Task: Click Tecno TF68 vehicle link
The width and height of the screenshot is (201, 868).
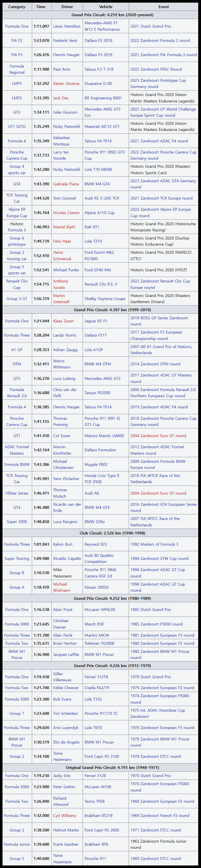Action: (94, 801)
